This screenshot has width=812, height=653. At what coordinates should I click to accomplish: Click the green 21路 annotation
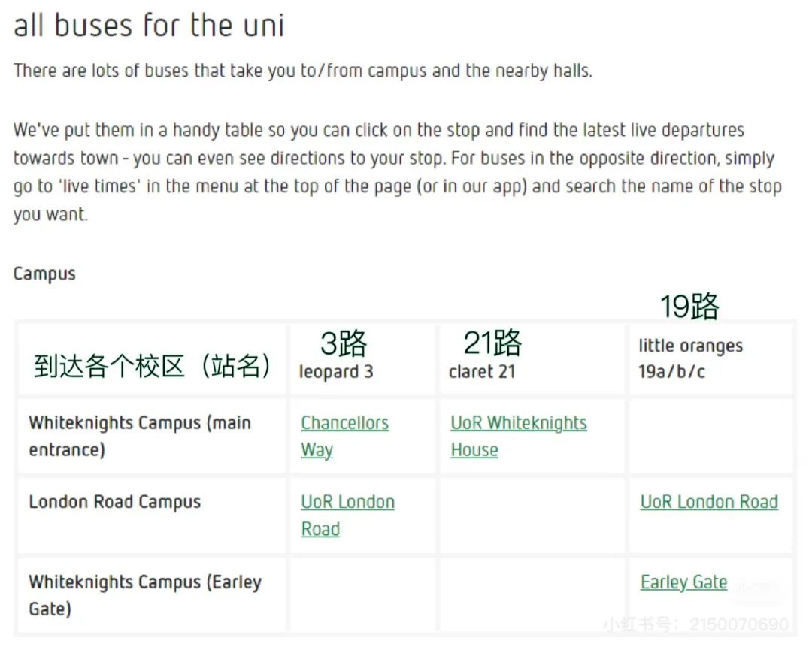(x=492, y=343)
